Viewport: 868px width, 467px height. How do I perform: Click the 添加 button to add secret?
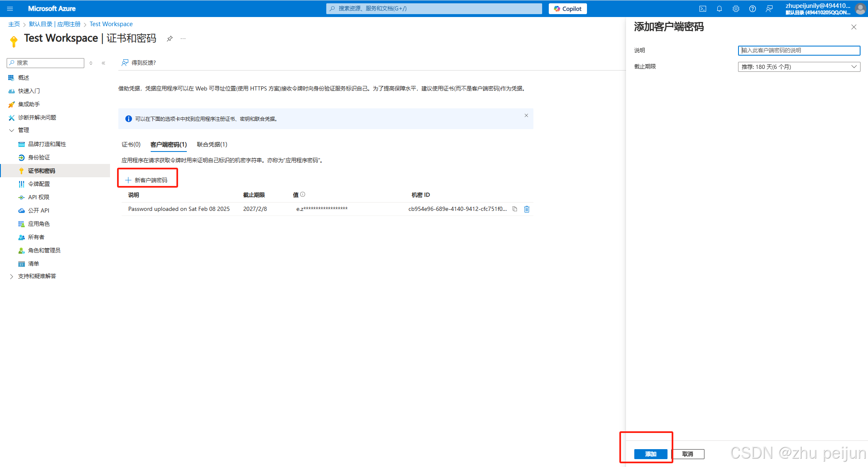click(x=650, y=454)
